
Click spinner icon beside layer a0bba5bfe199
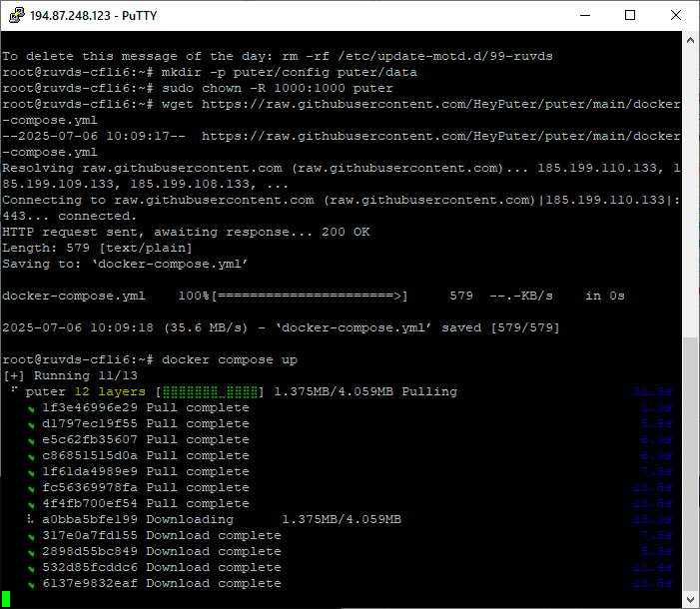tap(30, 519)
